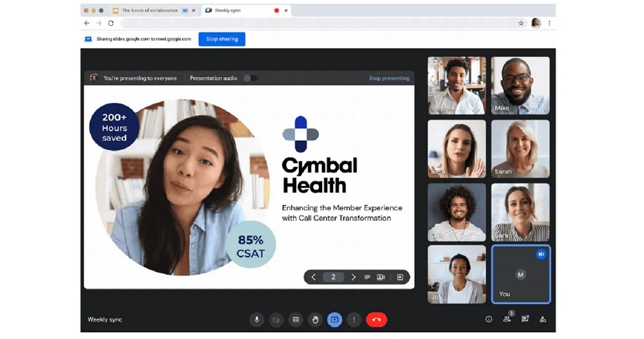
Task: Select Sara's video tile
Action: pyautogui.click(x=520, y=212)
